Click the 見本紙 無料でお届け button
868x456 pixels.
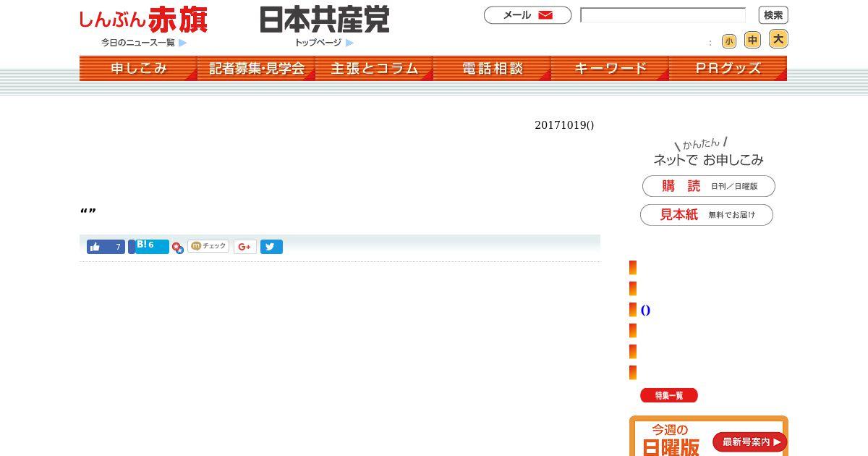click(707, 215)
